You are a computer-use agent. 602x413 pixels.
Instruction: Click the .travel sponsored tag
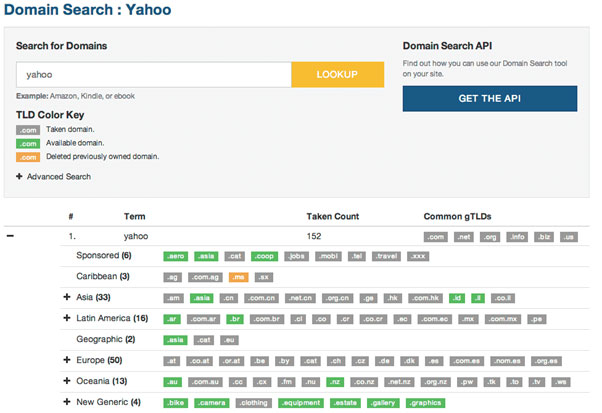tap(386, 256)
